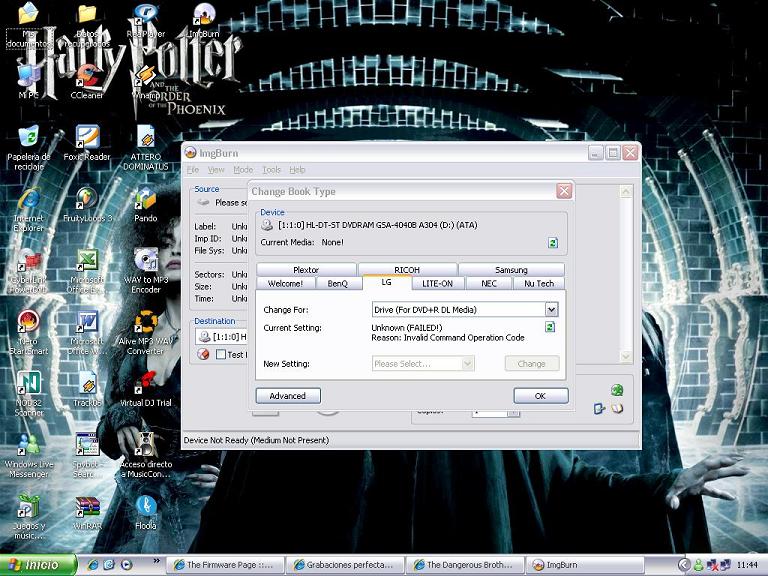Close the Change Book Type dialog

coord(564,191)
